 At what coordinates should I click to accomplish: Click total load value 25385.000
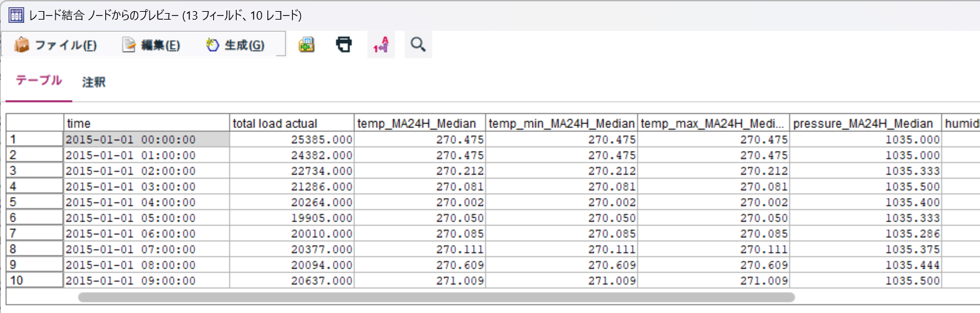point(292,139)
